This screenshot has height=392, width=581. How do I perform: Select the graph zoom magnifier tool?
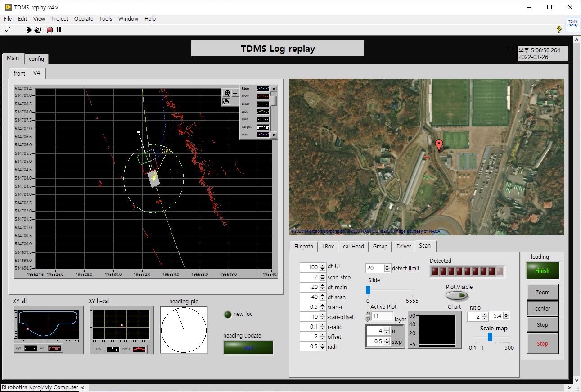click(227, 93)
